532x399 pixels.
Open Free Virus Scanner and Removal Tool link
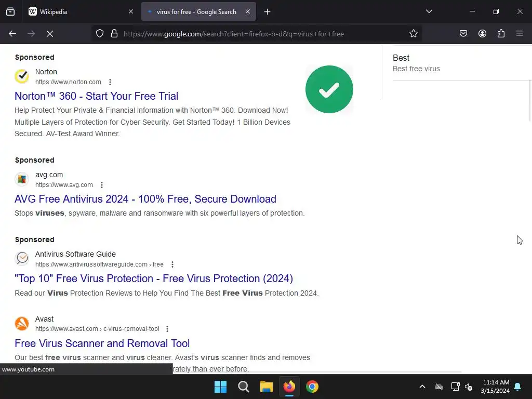pos(102,343)
